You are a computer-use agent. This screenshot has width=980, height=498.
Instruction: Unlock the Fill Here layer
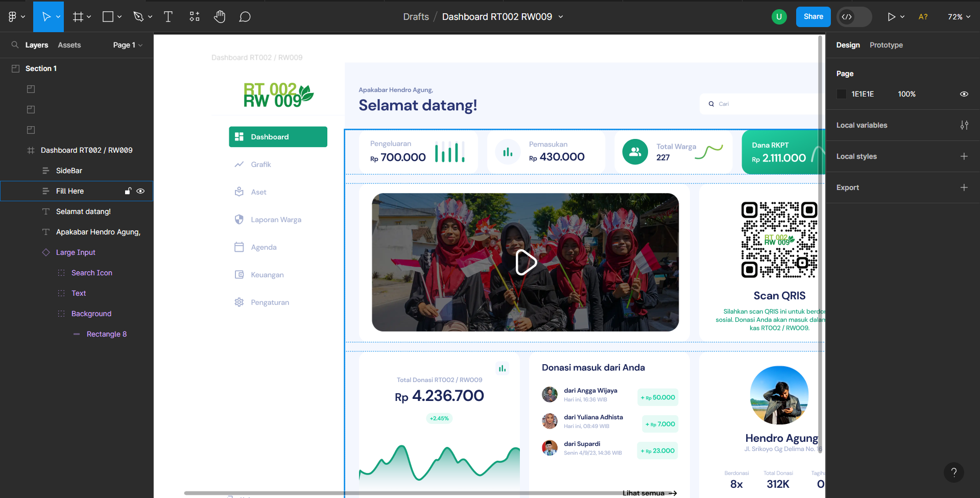pos(128,191)
